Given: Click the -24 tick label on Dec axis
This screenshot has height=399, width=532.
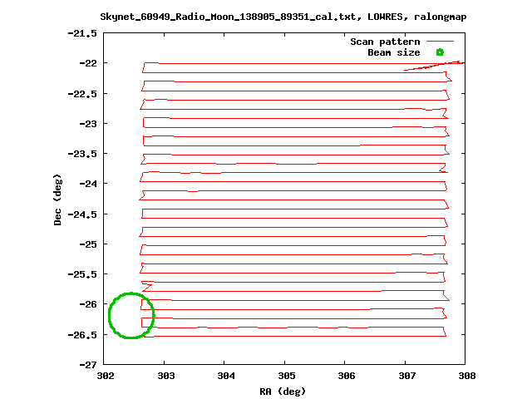Looking at the screenshot, I should [x=87, y=184].
